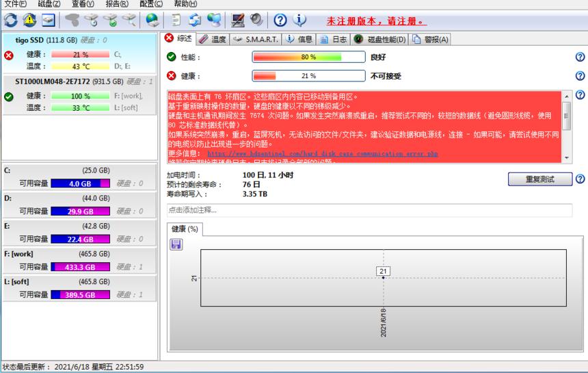Select the D: partition row

79,205
